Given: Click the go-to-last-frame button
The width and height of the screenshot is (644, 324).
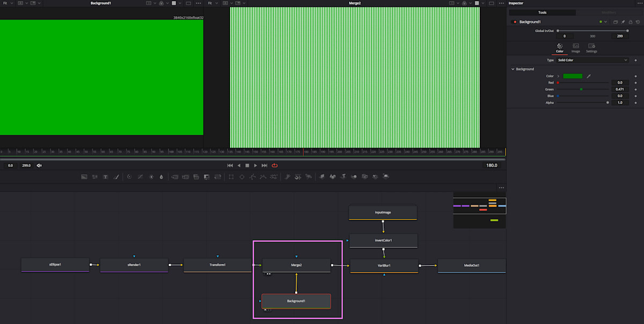Looking at the screenshot, I should pos(264,165).
